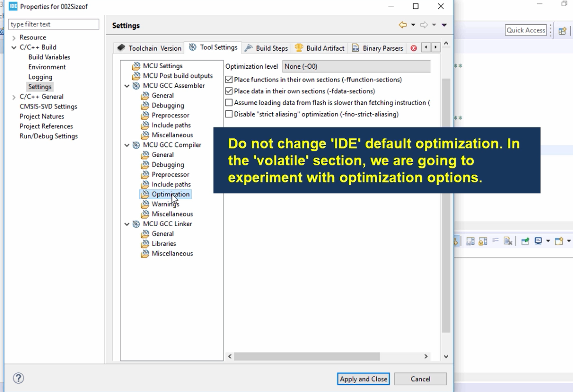This screenshot has height=392, width=573.
Task: Click the help question mark icon
Action: click(18, 378)
